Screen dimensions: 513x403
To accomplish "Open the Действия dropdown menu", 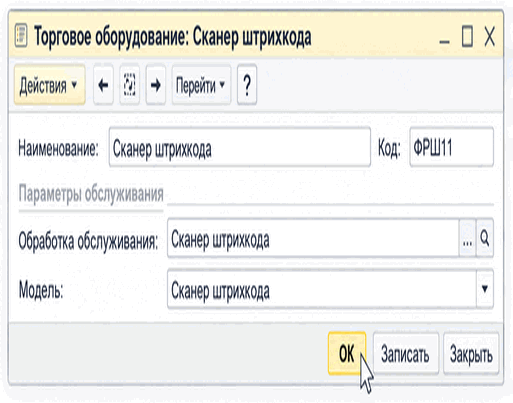I will click(x=49, y=85).
